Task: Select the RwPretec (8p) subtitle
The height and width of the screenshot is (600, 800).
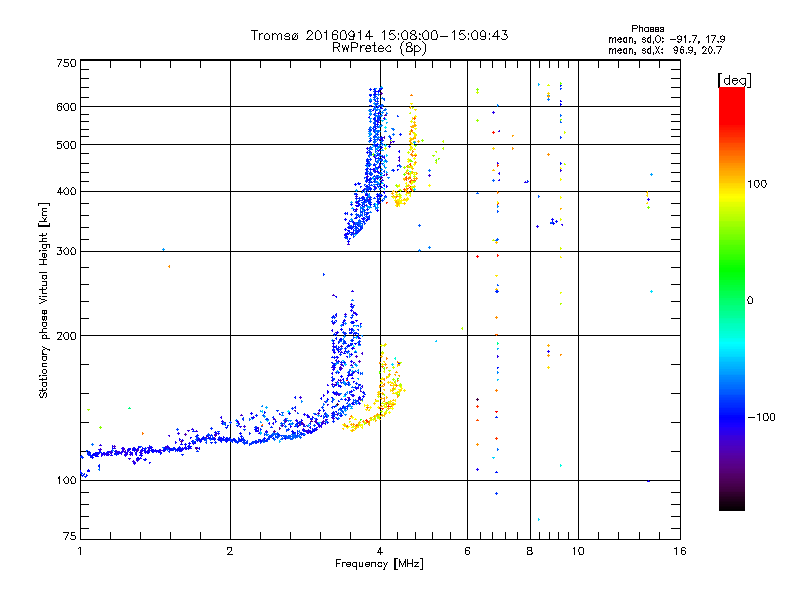Action: (x=379, y=47)
